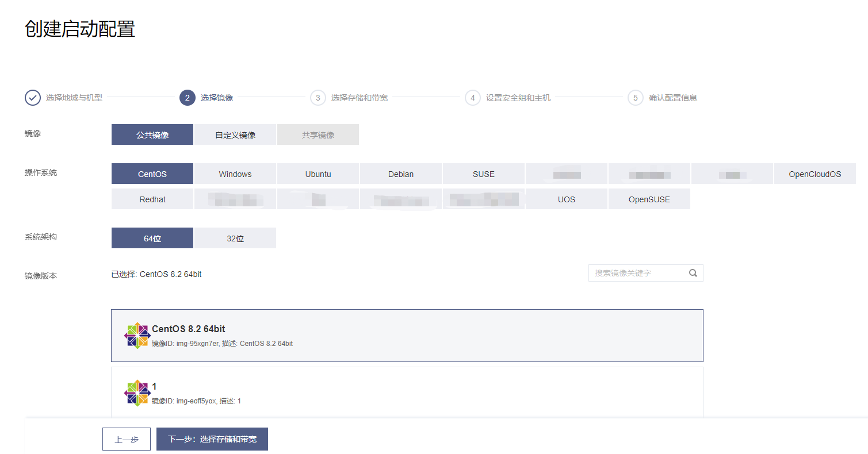Click step 5 circle 确认配置信息
The image size is (868, 454).
coord(635,98)
